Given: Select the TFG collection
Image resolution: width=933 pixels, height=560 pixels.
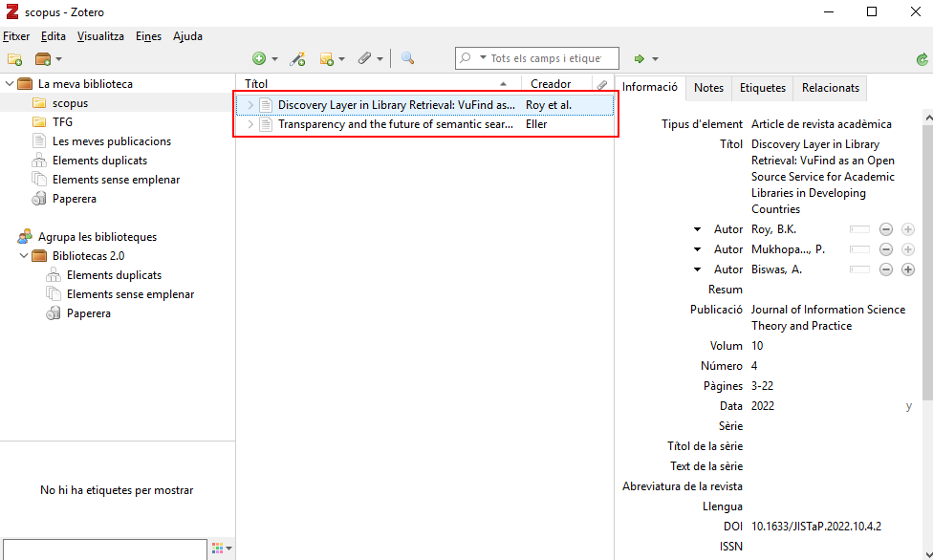Looking at the screenshot, I should pos(62,122).
